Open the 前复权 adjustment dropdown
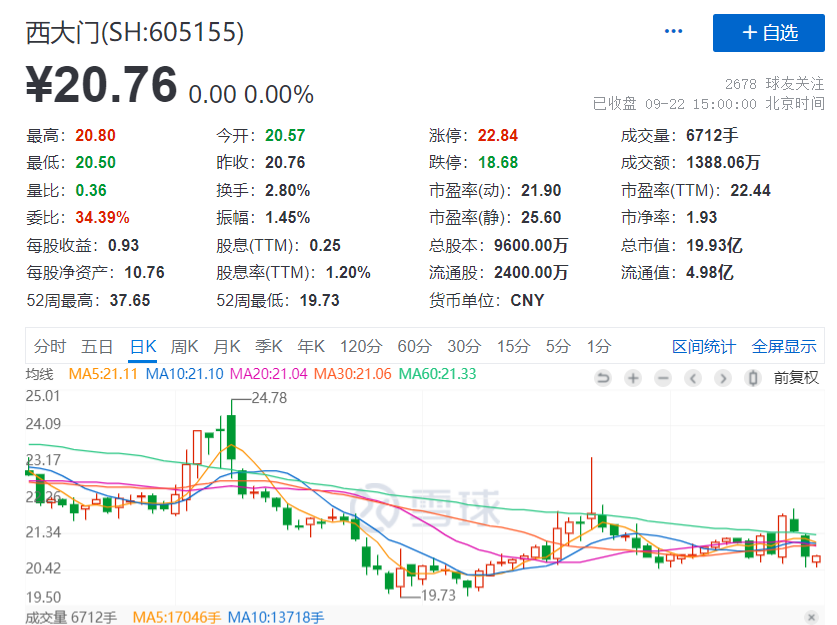The height and width of the screenshot is (625, 837). 796,378
